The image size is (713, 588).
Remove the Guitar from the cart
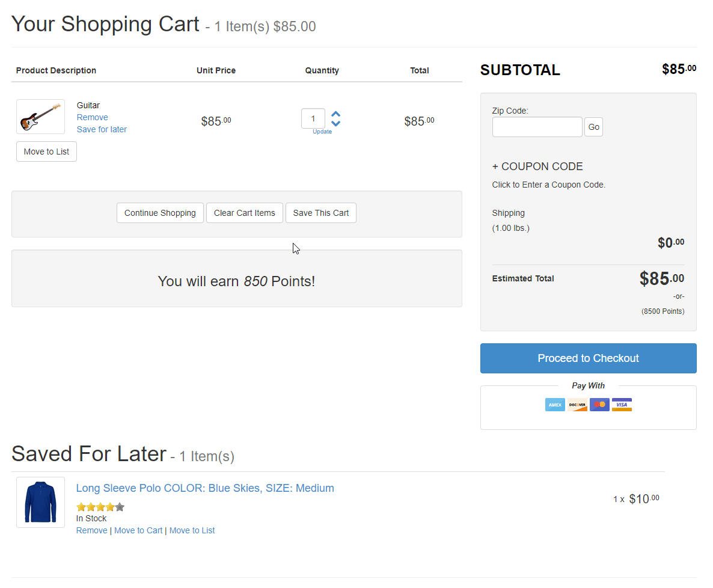click(x=93, y=117)
